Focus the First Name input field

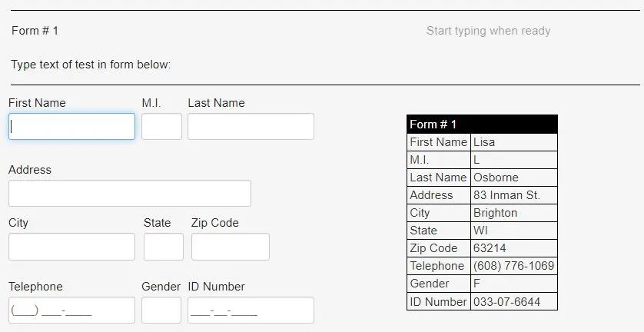(71, 127)
